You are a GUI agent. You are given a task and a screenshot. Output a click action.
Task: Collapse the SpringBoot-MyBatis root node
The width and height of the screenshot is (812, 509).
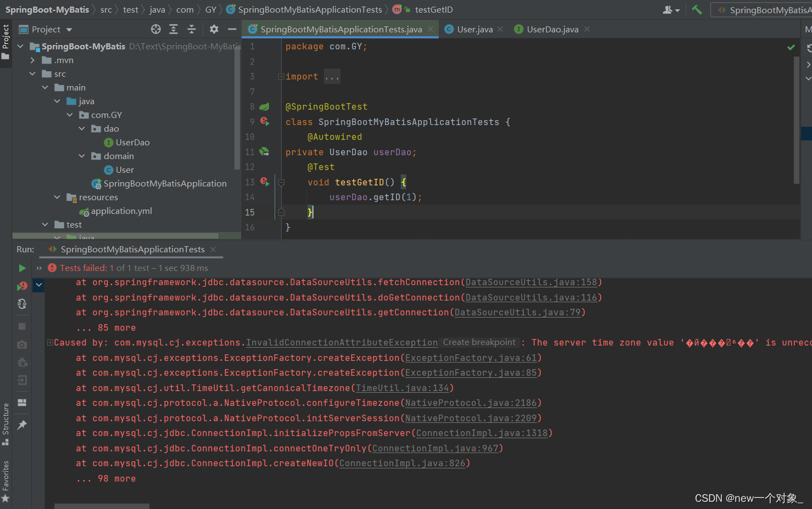pyautogui.click(x=20, y=47)
